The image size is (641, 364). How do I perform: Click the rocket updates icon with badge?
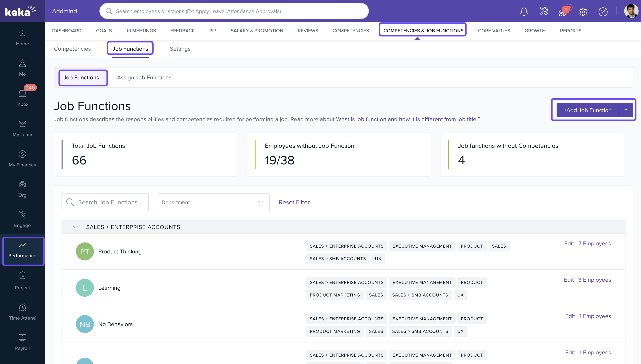point(563,11)
